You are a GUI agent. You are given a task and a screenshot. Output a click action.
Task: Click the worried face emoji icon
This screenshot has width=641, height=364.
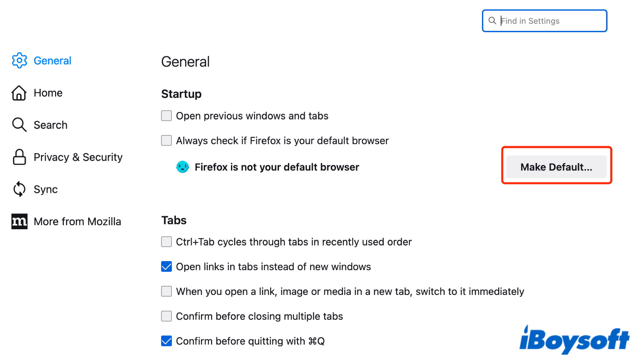pyautogui.click(x=183, y=167)
